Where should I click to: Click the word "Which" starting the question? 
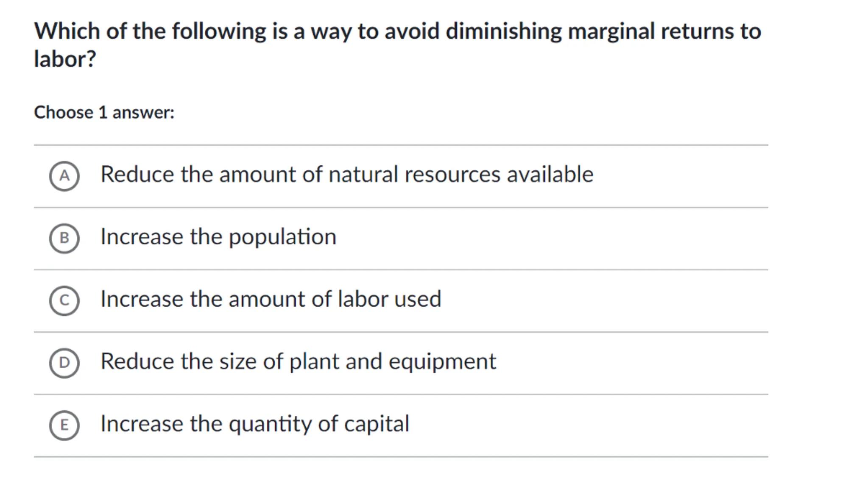67,31
